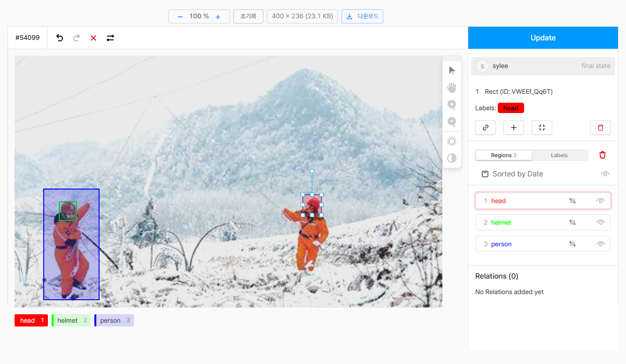Toggle visibility of head region
626x364 pixels.
point(600,201)
